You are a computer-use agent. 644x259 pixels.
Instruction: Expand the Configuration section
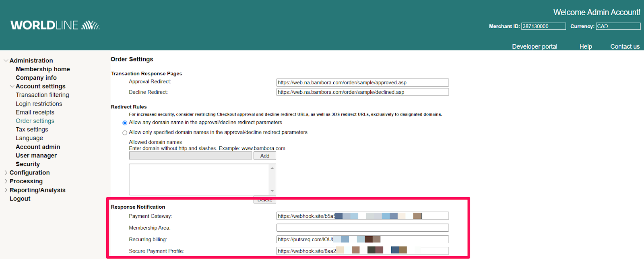6,172
